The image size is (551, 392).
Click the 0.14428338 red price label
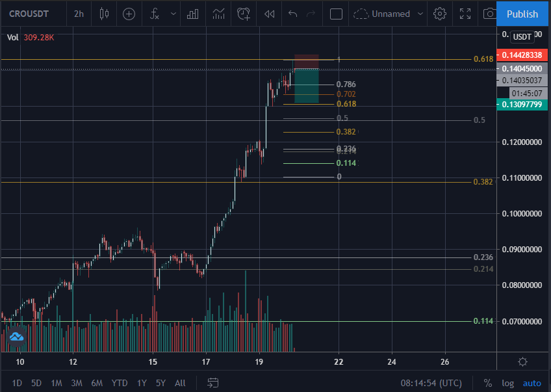[522, 55]
